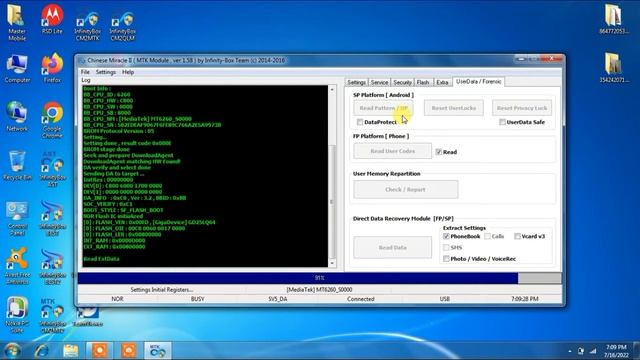Select the Recycle Bin icon
The width and height of the screenshot is (640, 360).
pos(17,165)
